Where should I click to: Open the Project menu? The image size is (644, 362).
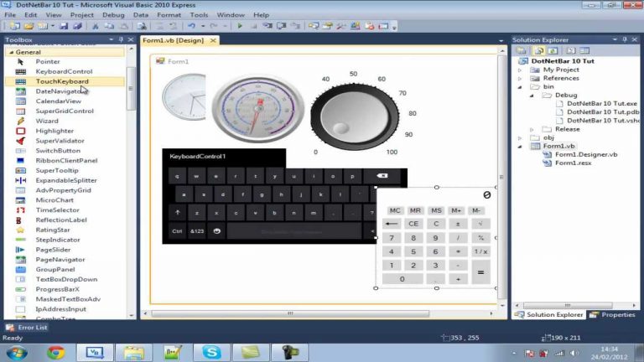click(81, 15)
